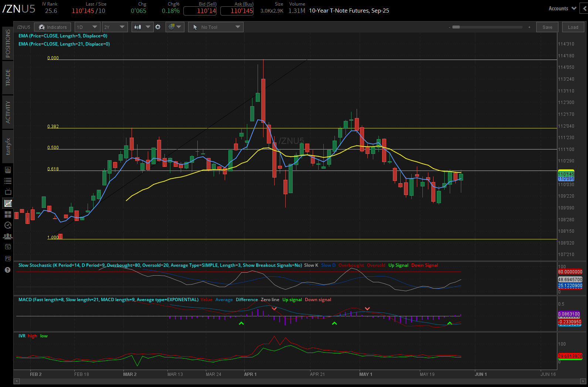This screenshot has width=588, height=387.
Task: Select the EMA Length=21 indicator label
Action: click(64, 44)
